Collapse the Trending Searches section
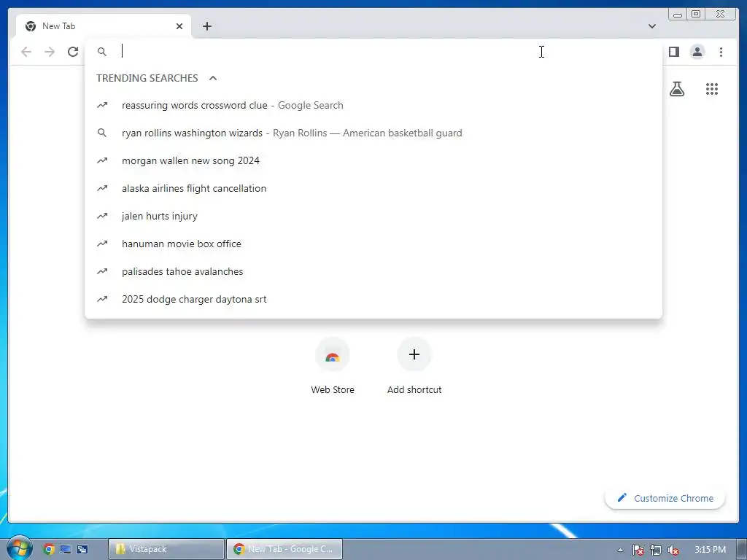Screen dimensions: 747x560 [213, 78]
